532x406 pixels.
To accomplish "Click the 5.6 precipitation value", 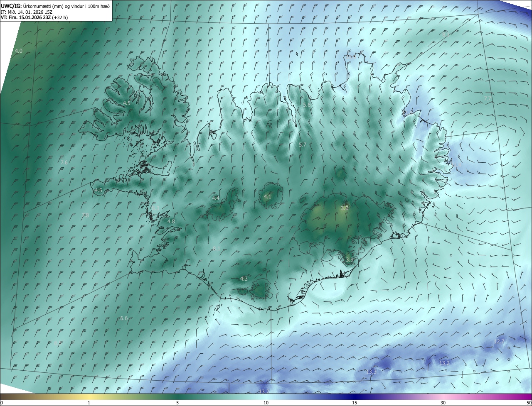I will pos(307,105).
